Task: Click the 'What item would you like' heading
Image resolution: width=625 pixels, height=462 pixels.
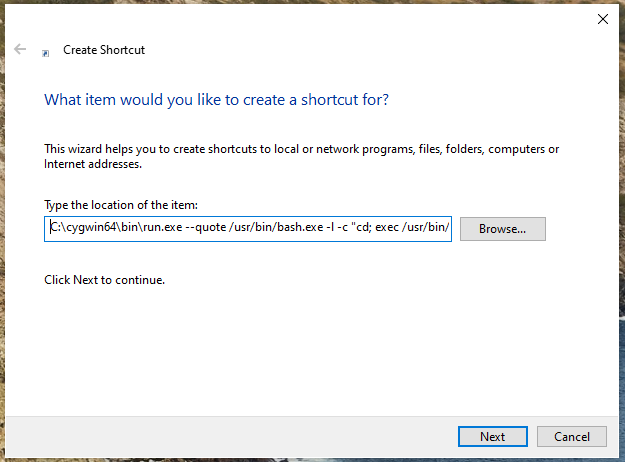Action: (216, 100)
